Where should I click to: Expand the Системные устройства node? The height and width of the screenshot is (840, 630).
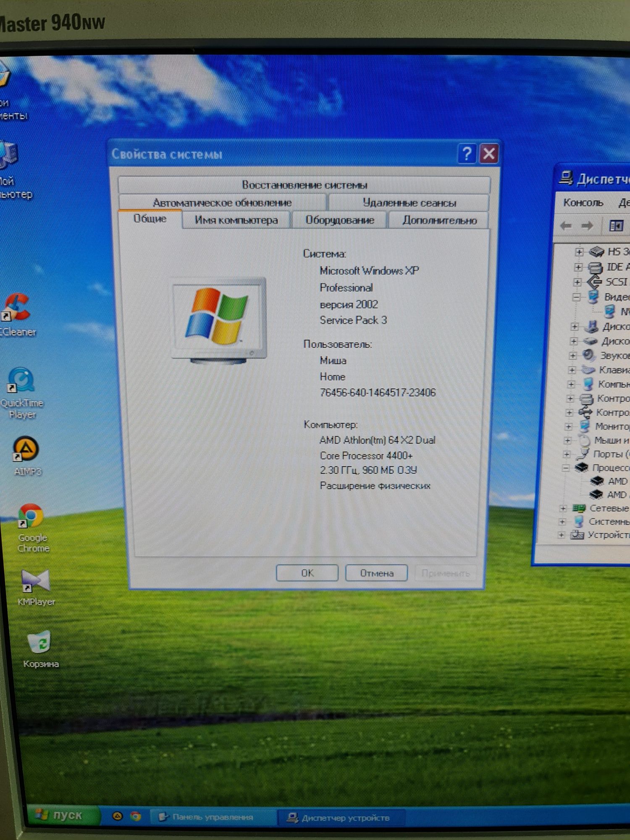tap(563, 522)
